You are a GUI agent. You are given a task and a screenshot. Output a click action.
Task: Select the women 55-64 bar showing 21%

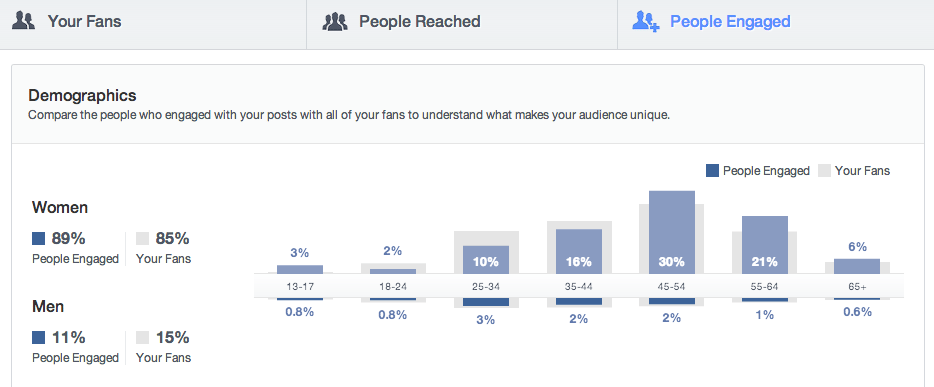click(765, 245)
